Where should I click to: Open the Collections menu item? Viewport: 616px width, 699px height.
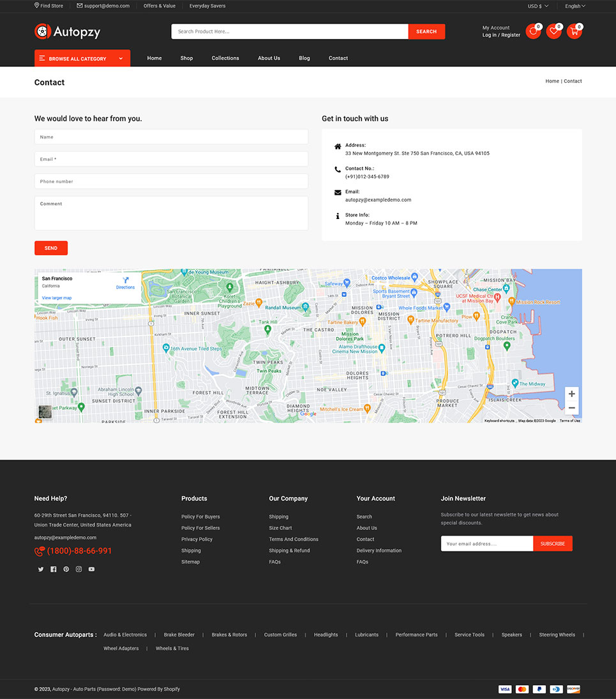click(225, 58)
